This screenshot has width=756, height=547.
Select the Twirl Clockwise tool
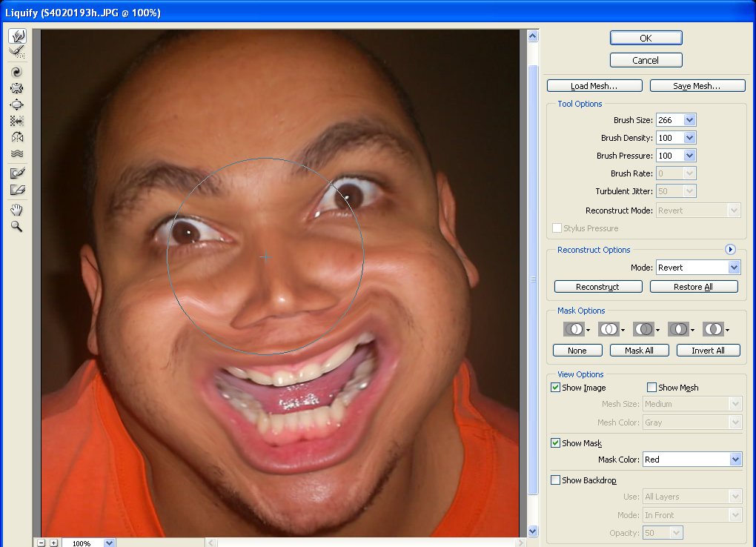pyautogui.click(x=17, y=72)
